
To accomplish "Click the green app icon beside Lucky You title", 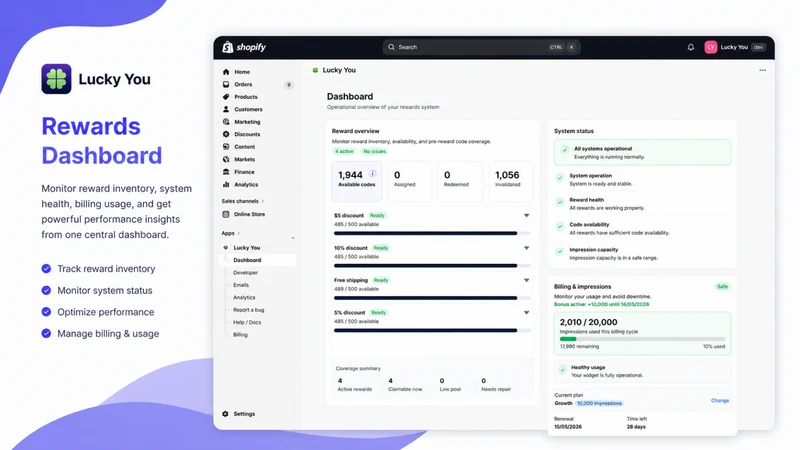I will pos(315,70).
